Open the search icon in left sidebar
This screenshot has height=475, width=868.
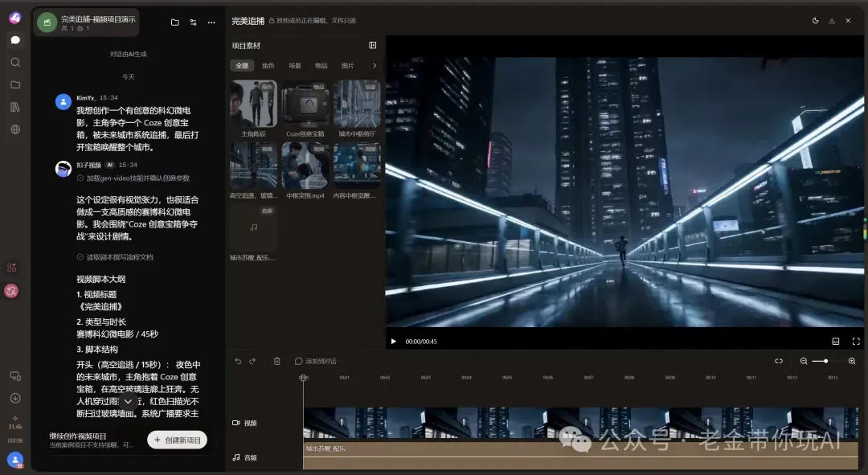pos(15,62)
